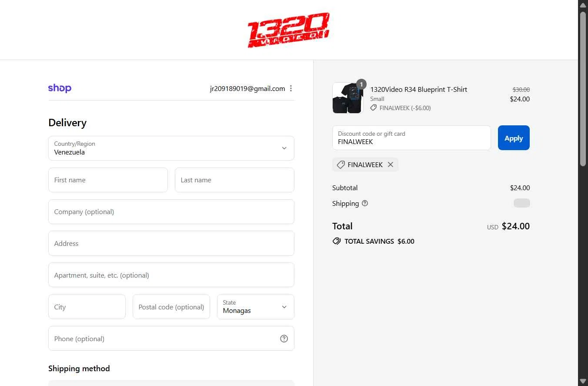This screenshot has width=588, height=386.
Task: Focus the Postal code field
Action: point(171,307)
